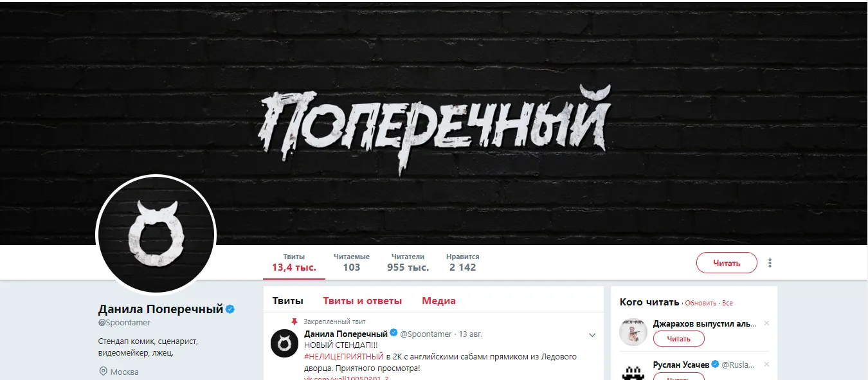Dismiss the Джарахов suggestion with X
This screenshot has height=380, width=868.
pos(766,323)
